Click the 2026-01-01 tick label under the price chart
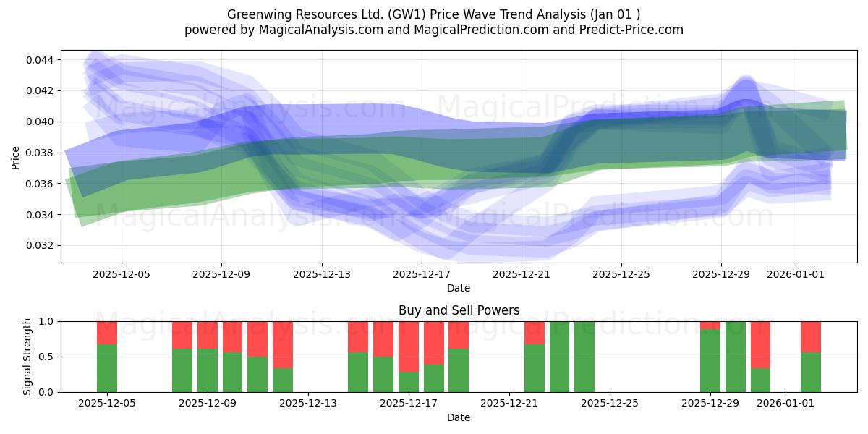 pyautogui.click(x=796, y=274)
